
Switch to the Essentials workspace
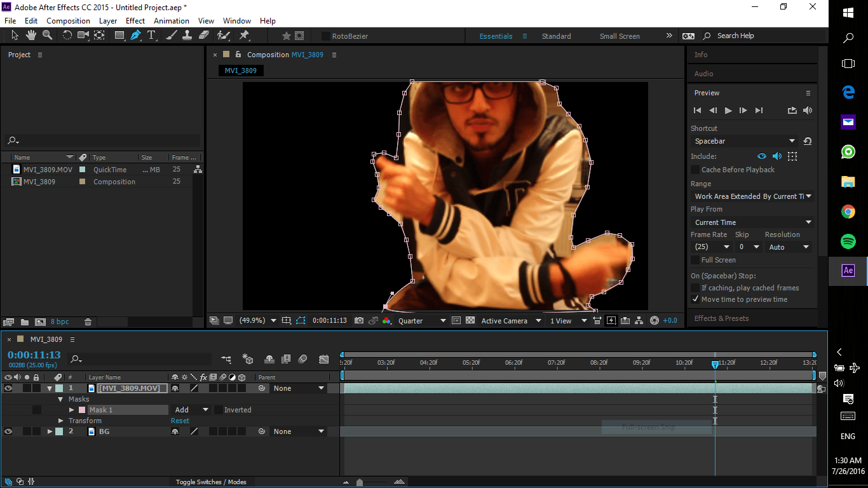[x=496, y=36]
